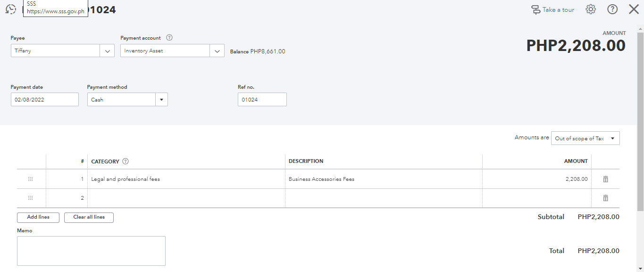
Task: Click the large PHP2,208.00 amount header
Action: coord(576,46)
